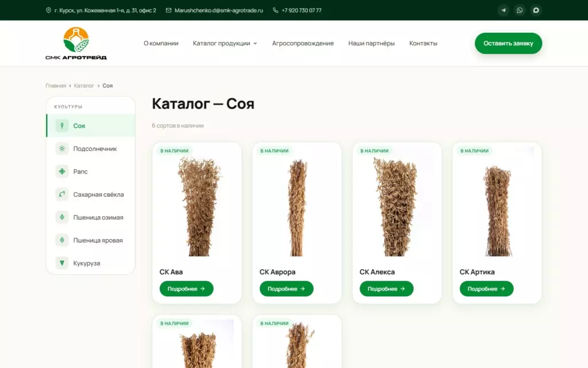588x368 pixels.
Task: Open the chat messenger icon in header
Action: pyautogui.click(x=536, y=10)
